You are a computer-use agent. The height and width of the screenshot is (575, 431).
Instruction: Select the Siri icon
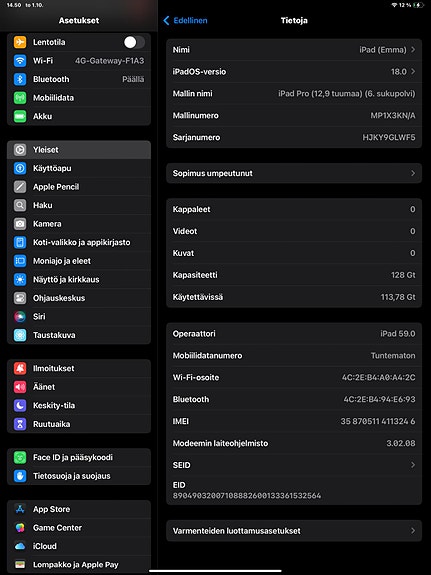(x=20, y=316)
